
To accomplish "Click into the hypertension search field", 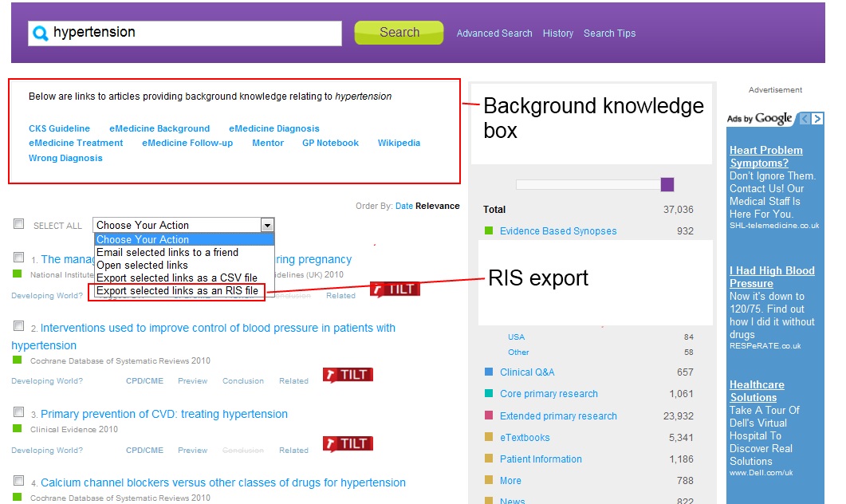I will pos(191,33).
